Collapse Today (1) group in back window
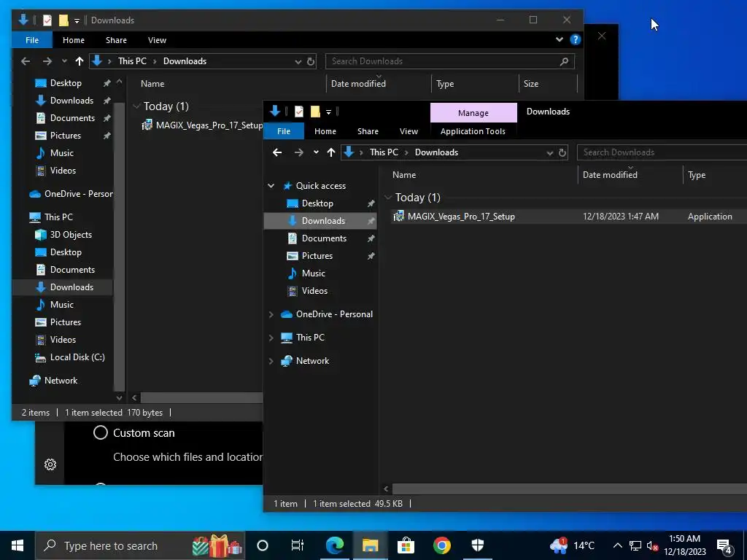This screenshot has width=747, height=560. pos(136,106)
